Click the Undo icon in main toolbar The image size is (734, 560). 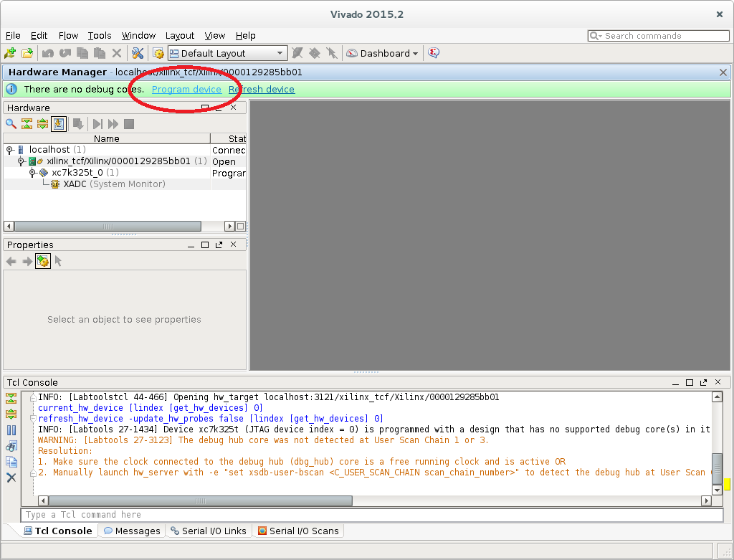[48, 53]
